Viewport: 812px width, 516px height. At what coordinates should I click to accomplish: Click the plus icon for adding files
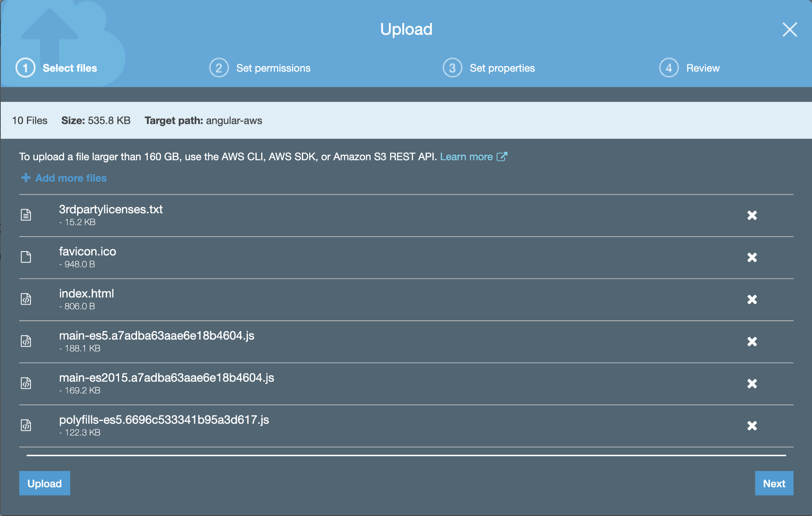[25, 178]
